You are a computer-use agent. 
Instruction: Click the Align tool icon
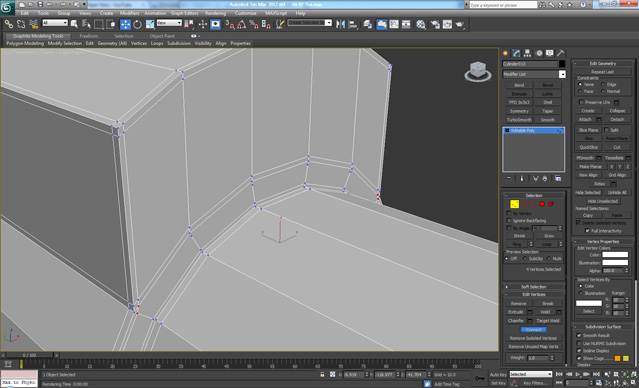353,24
